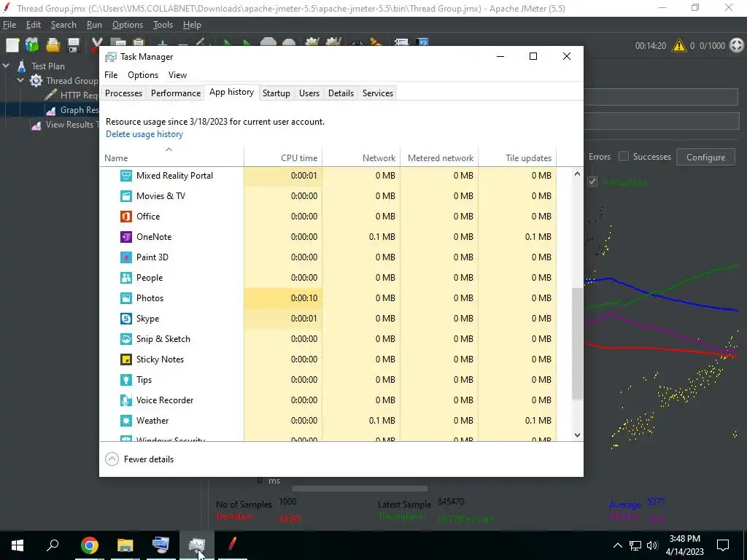
Task: Open Task Manager's File menu
Action: [x=111, y=75]
